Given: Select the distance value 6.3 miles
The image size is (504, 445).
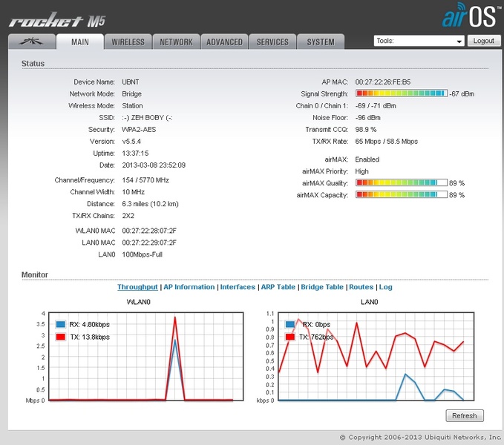Looking at the screenshot, I should pos(150,203).
